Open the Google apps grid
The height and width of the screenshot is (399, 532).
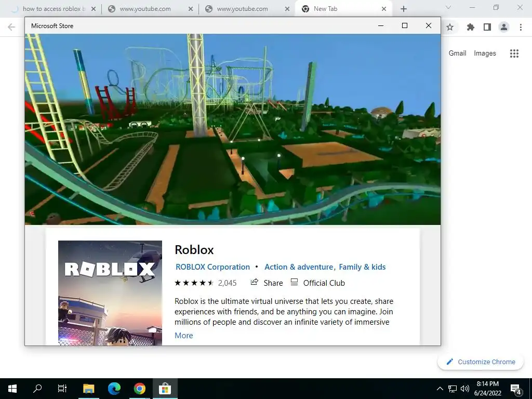pos(514,54)
